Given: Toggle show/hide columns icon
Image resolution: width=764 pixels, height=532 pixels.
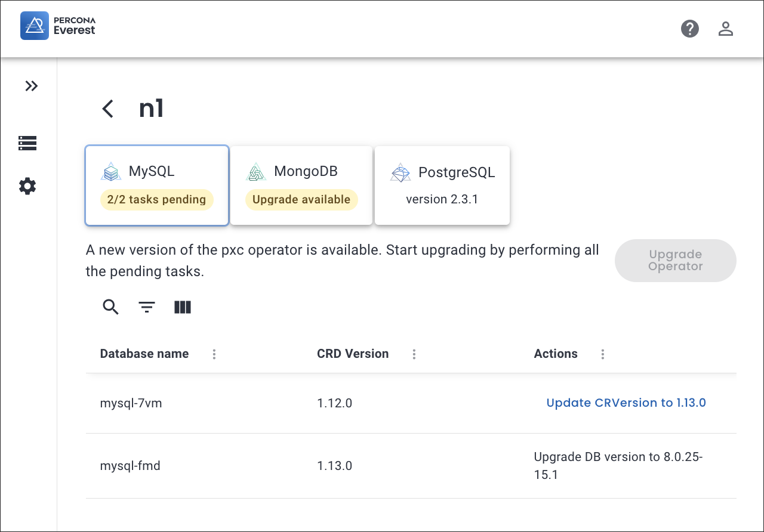Looking at the screenshot, I should 183,307.
